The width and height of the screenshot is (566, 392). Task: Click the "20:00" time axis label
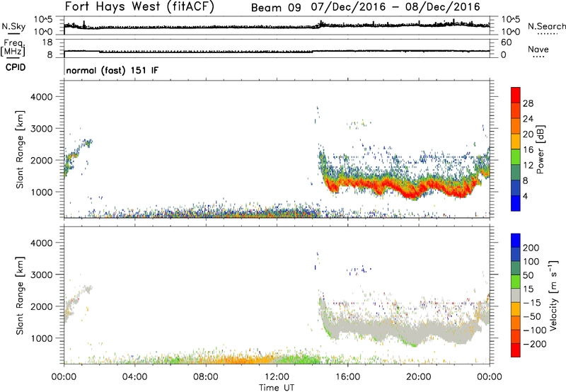coord(418,377)
